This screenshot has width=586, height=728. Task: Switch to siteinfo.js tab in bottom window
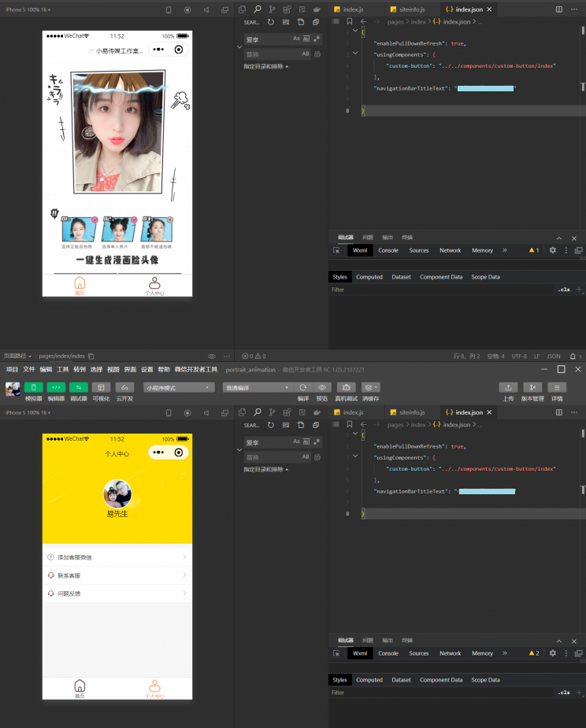pyautogui.click(x=412, y=412)
